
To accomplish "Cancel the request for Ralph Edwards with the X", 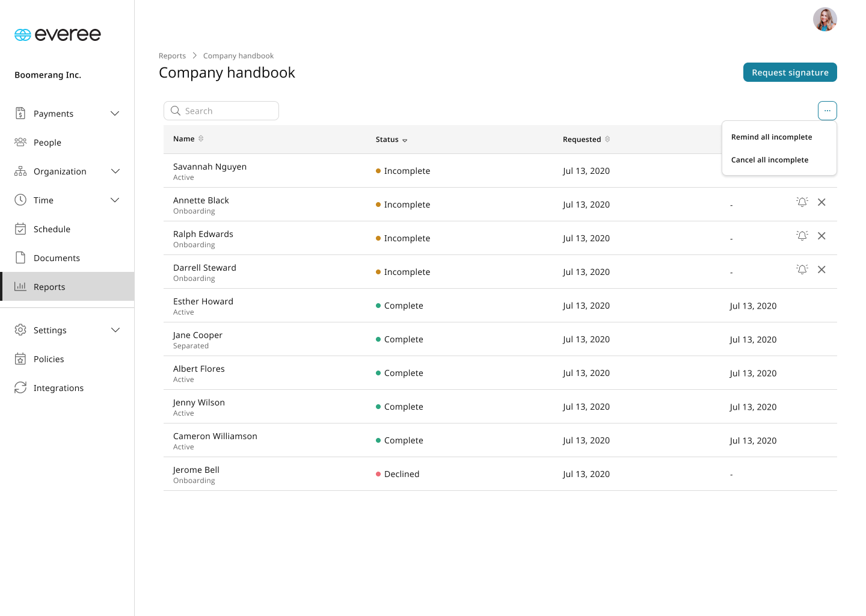I will [821, 236].
